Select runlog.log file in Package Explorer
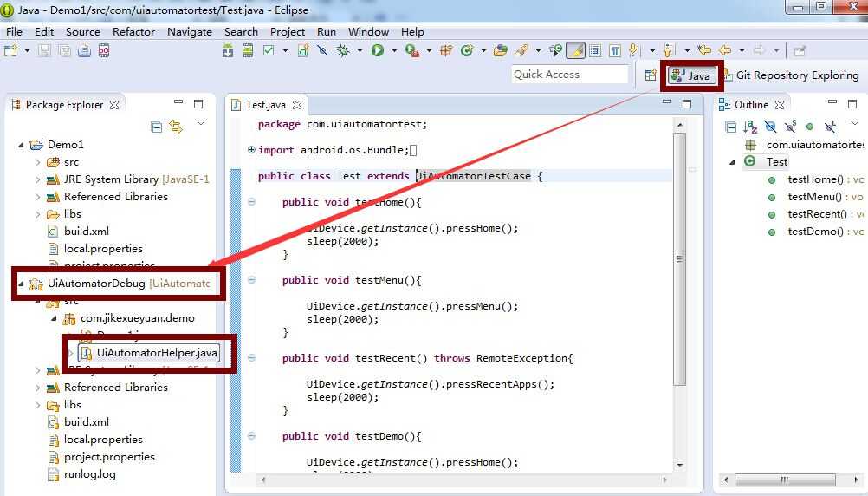Screen dimensions: 868x496 [82, 474]
